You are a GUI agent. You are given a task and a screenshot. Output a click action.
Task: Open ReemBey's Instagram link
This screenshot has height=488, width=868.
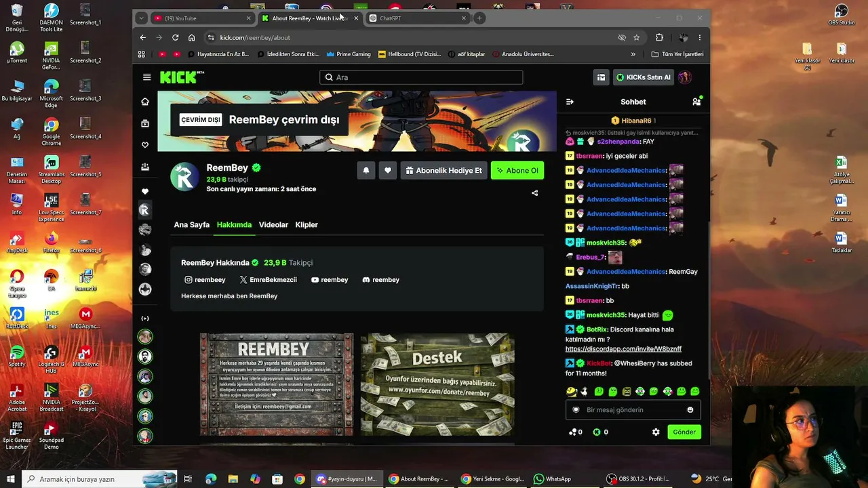(205, 280)
